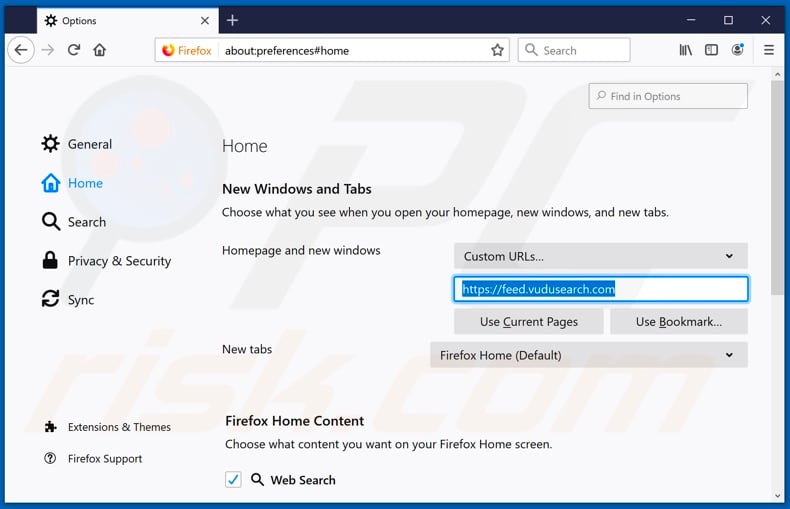Open the hamburger application menu
Screen dimensions: 790x509
coord(769,50)
